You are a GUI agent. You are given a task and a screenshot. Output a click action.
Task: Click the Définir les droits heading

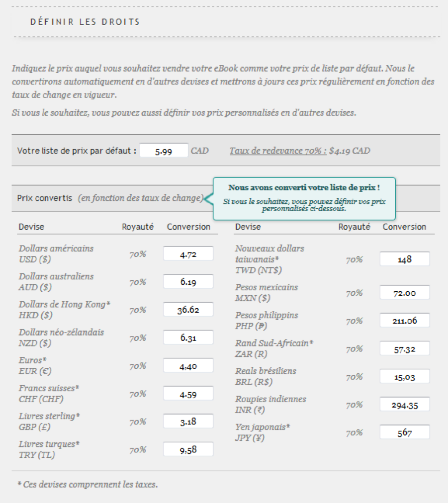pyautogui.click(x=85, y=22)
